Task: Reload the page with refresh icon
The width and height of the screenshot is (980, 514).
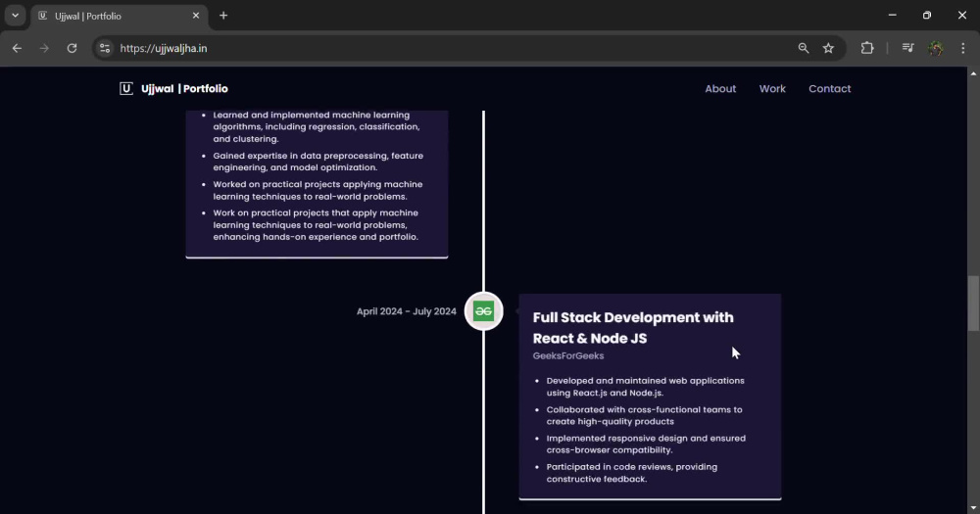Action: pyautogui.click(x=72, y=48)
